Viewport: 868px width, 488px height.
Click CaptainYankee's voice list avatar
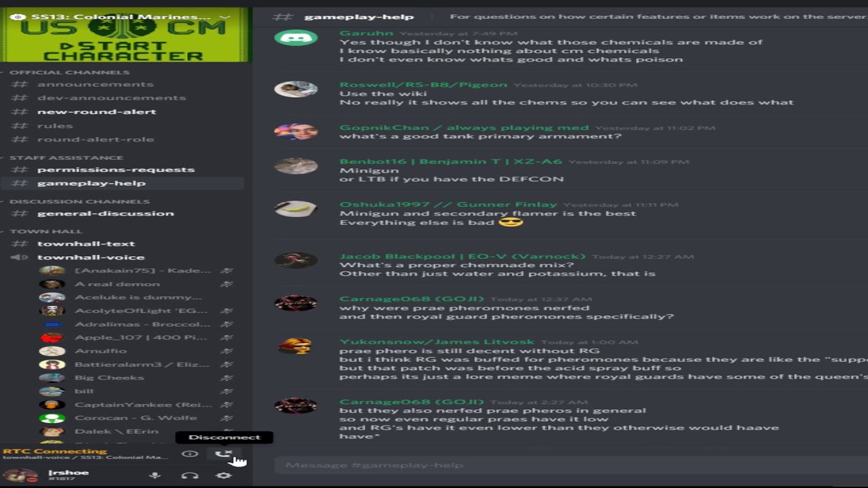pyautogui.click(x=52, y=405)
